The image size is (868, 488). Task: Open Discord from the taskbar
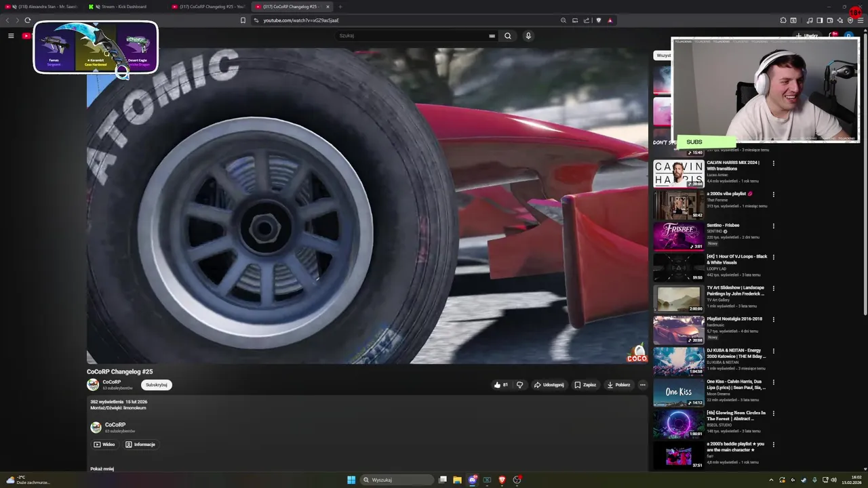(473, 480)
